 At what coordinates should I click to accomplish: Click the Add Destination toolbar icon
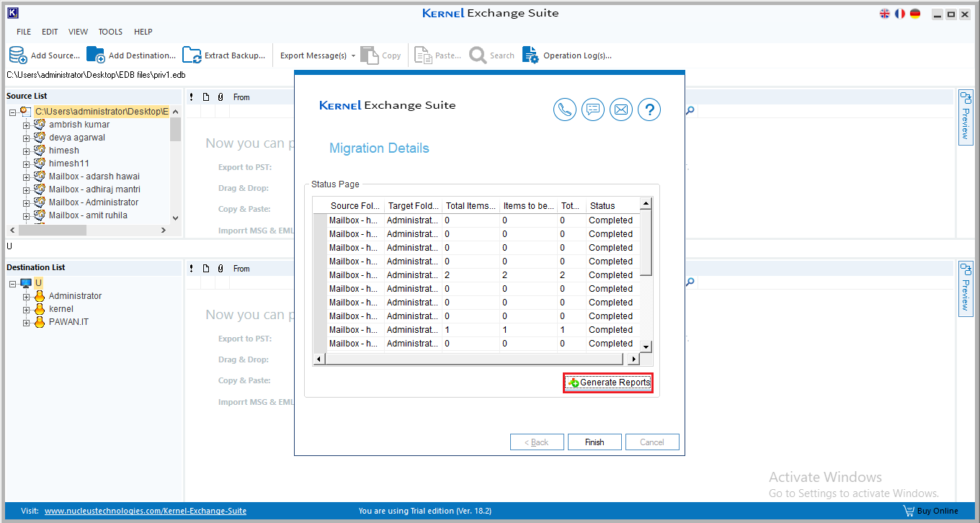[96, 55]
